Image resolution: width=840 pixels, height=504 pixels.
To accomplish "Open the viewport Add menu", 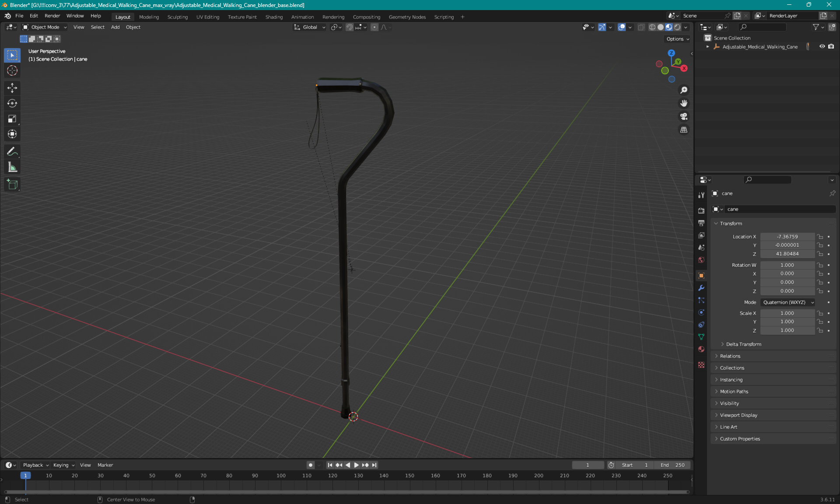I will pyautogui.click(x=115, y=27).
